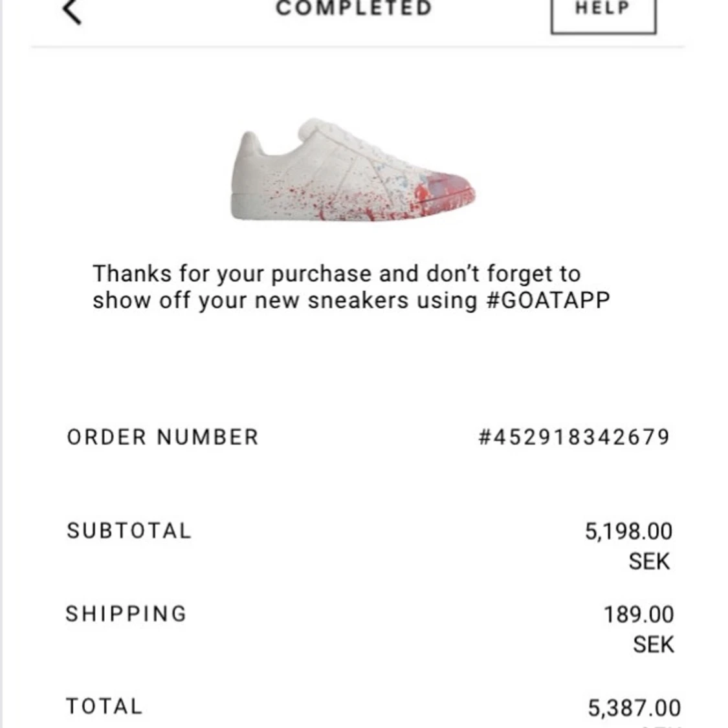Screen dimensions: 728x728
Task: Tap the paint-splatter sneaker image
Action: point(353,170)
